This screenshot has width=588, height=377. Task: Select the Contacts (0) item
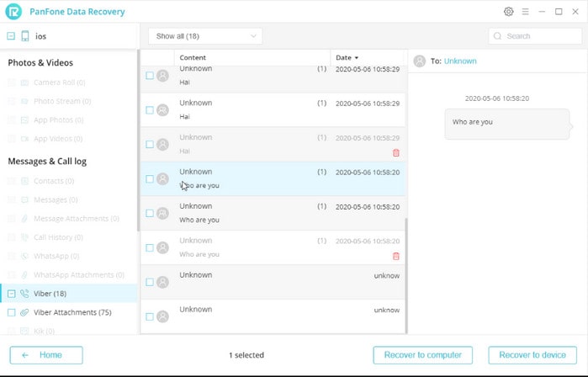(x=54, y=181)
